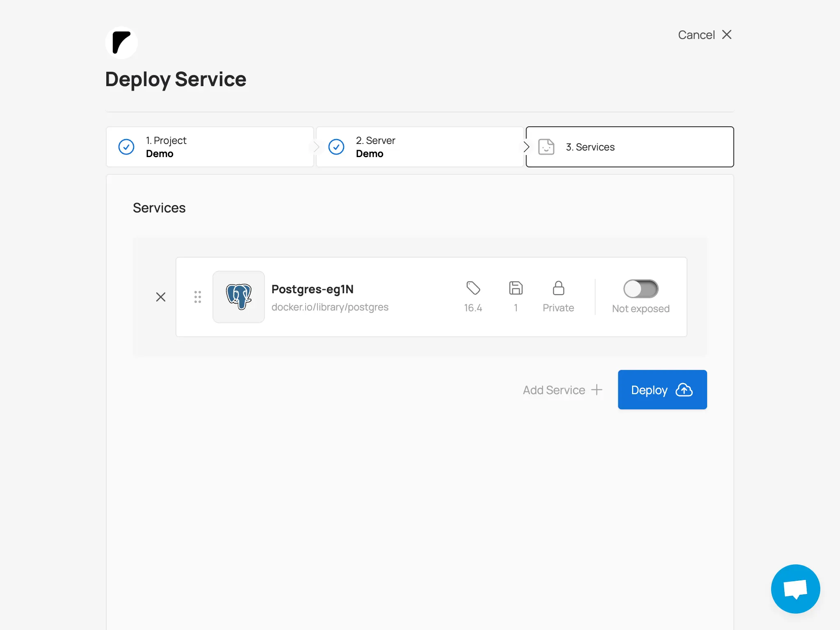
Task: Click the document icon in the Services step
Action: (546, 146)
